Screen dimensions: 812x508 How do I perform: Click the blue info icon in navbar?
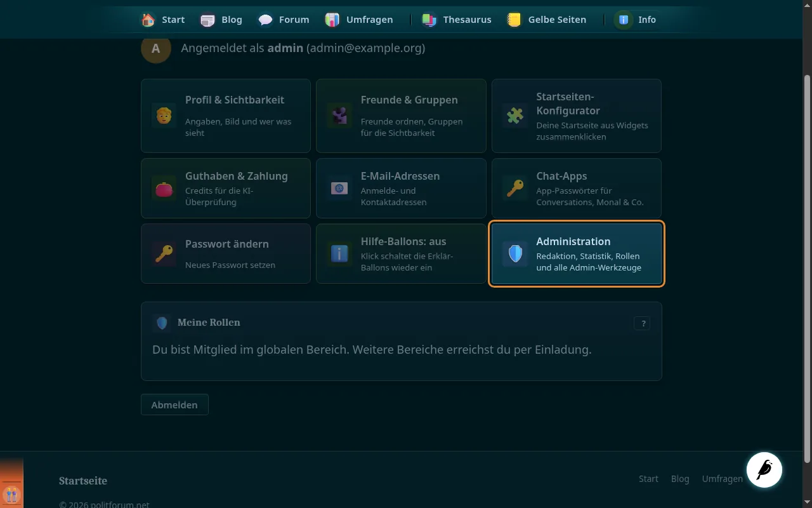click(x=624, y=20)
